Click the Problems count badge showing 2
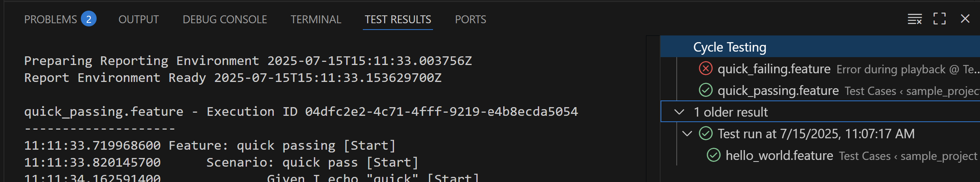Screen dimensions: 980x182 coord(89,19)
